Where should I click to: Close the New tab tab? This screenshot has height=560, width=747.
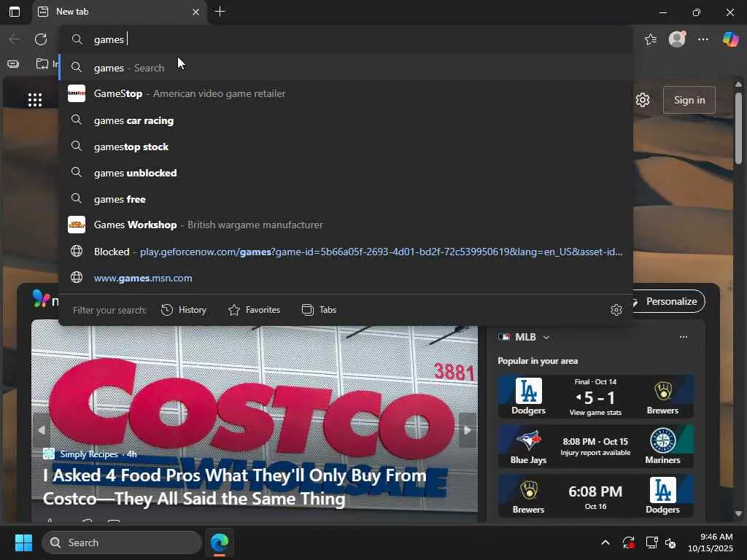pos(196,12)
